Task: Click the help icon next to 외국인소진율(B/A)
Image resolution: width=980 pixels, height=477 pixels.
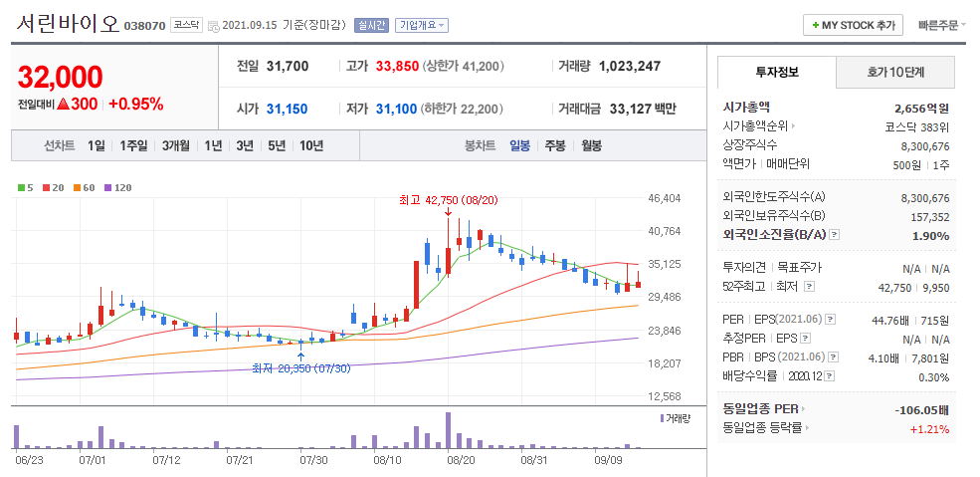Action: tap(835, 235)
